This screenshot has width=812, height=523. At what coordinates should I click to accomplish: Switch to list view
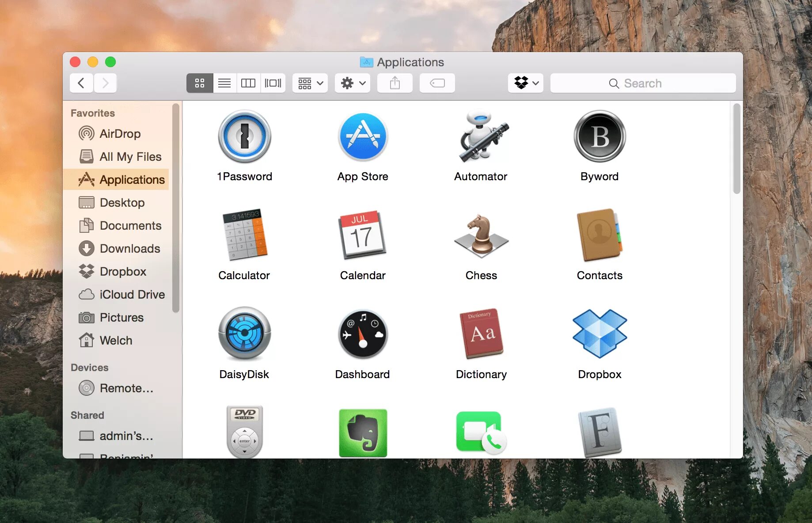point(224,83)
